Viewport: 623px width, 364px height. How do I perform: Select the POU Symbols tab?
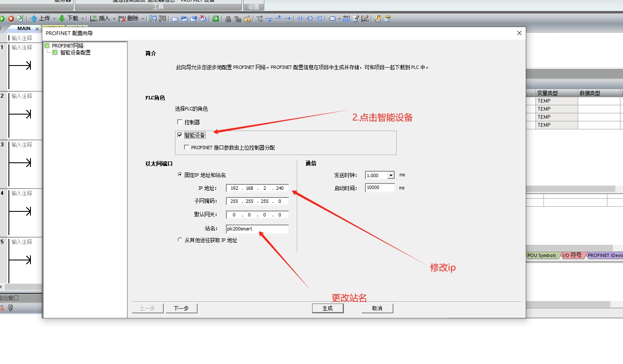click(541, 255)
